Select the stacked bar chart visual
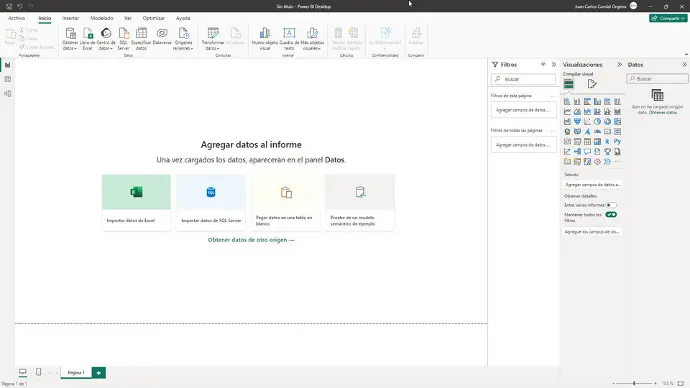 tap(567, 102)
